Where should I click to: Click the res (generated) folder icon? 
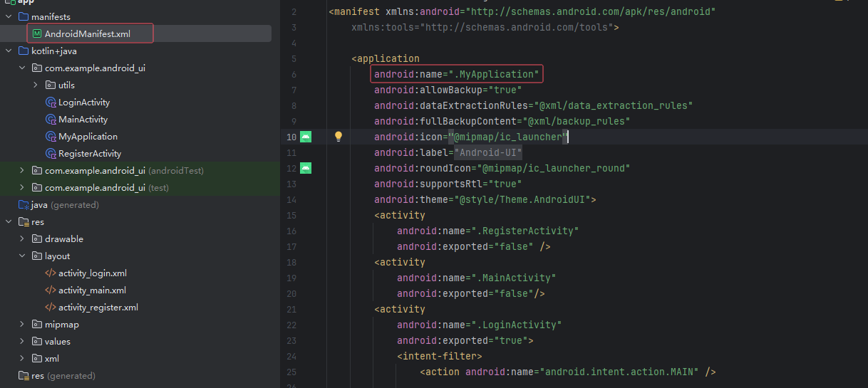(x=24, y=376)
